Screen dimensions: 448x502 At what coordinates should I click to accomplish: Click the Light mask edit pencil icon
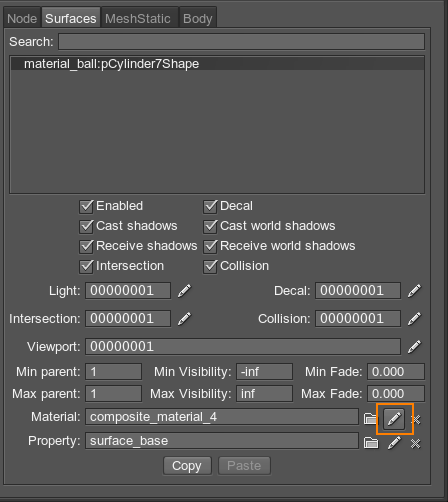pos(184,291)
